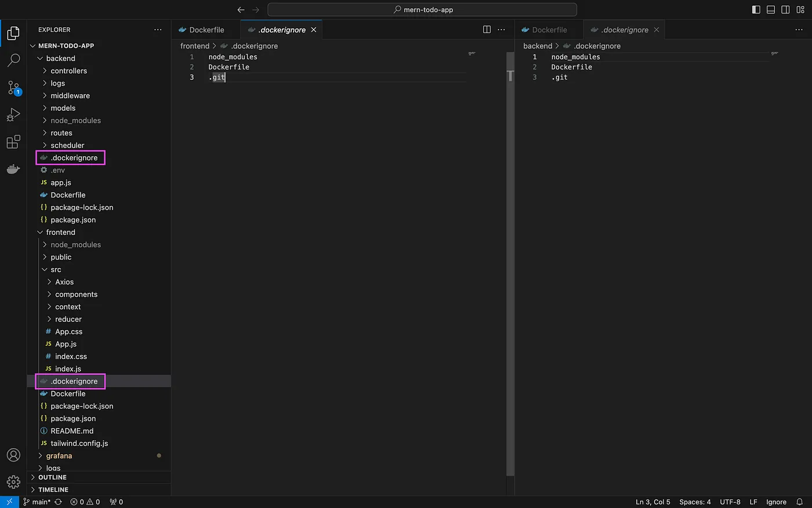Click frontend breadcrumb in left editor
Image resolution: width=812 pixels, height=508 pixels.
pyautogui.click(x=195, y=46)
